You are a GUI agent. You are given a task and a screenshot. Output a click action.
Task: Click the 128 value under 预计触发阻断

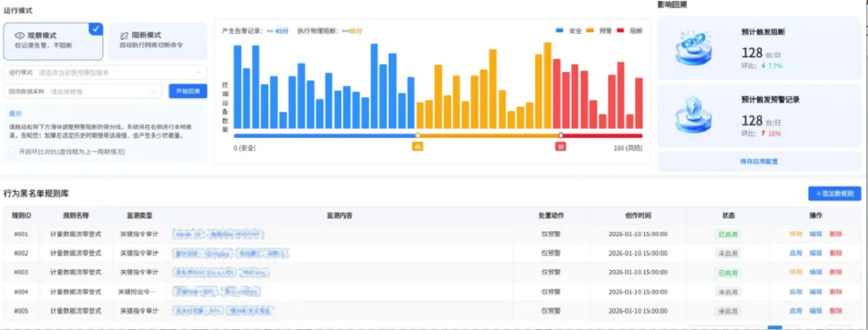tap(753, 53)
